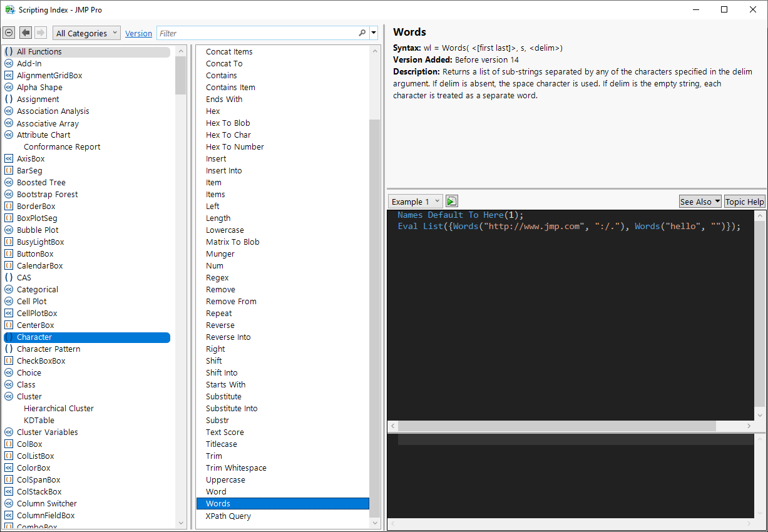Open the Example 1 dropdown selector
This screenshot has width=768, height=532.
click(x=416, y=202)
